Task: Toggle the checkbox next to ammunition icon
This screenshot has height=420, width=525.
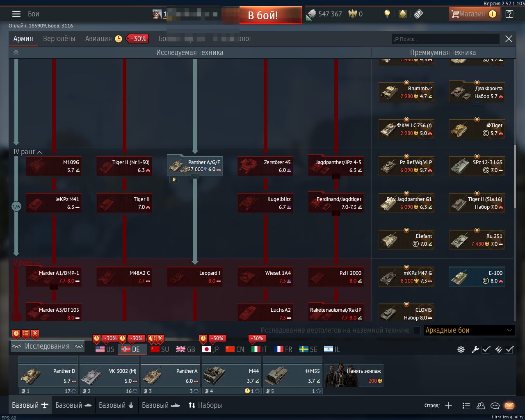Action: pyautogui.click(x=509, y=349)
